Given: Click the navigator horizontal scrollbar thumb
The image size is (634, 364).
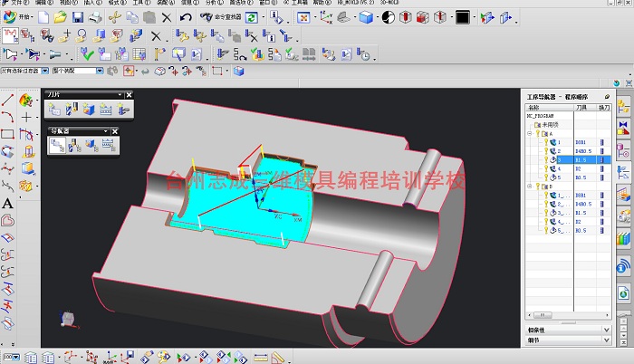Looking at the screenshot, I should pos(543,315).
